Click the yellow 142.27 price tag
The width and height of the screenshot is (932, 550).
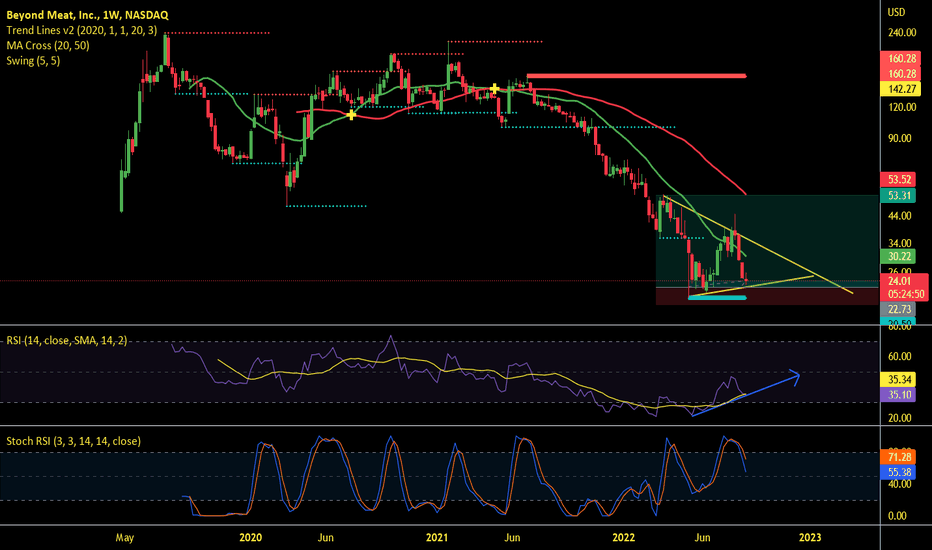pos(900,89)
